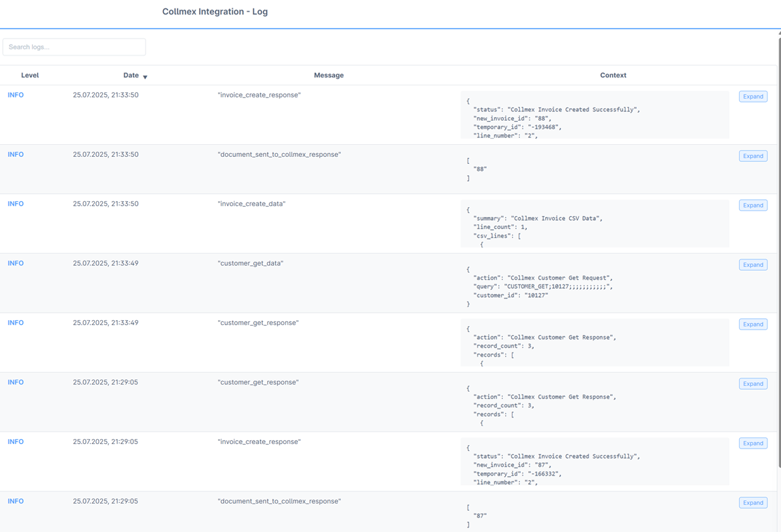Click the "customer_id": "10127" context line

click(x=511, y=295)
